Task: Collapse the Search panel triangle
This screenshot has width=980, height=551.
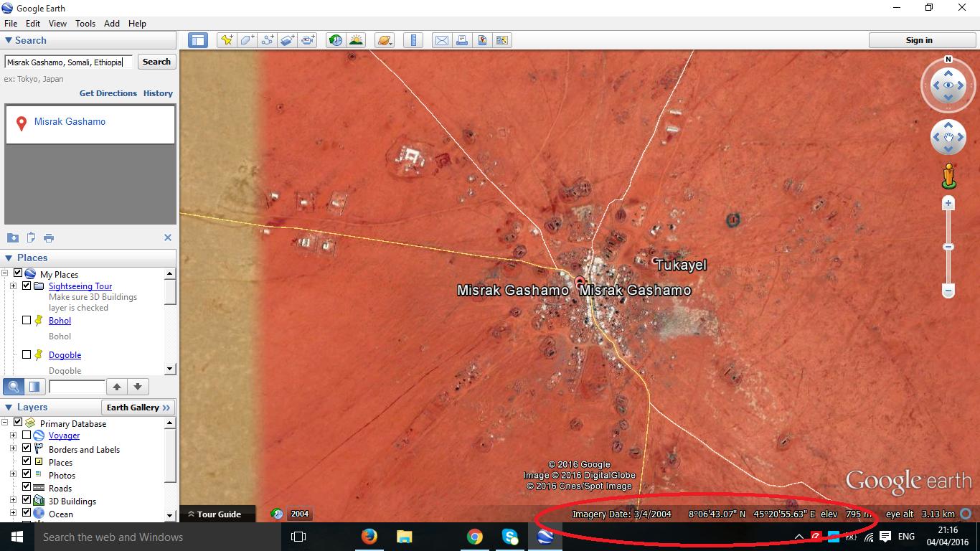Action: point(9,41)
